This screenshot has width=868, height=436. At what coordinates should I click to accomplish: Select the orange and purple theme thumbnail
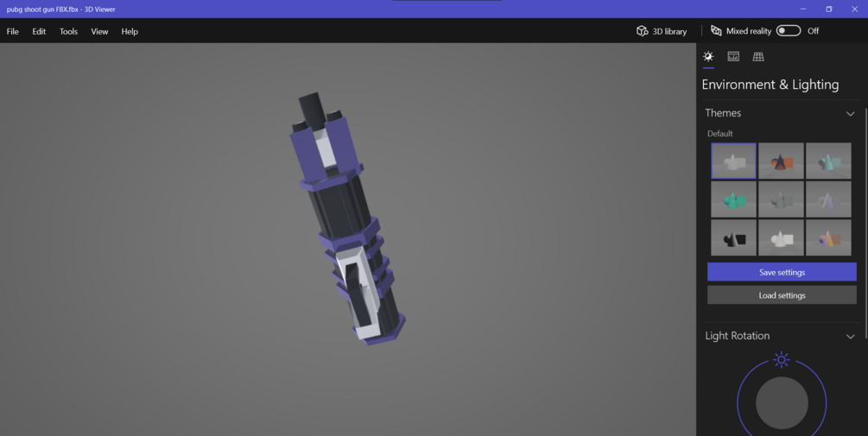click(x=828, y=237)
